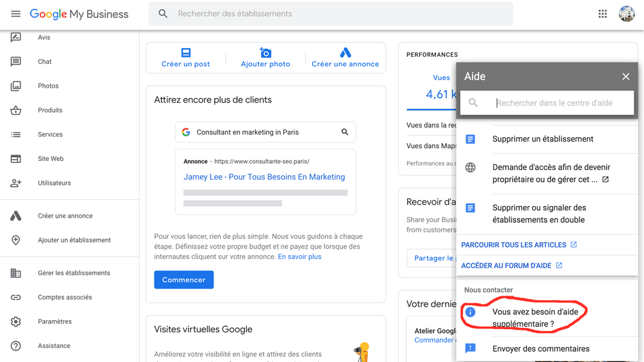Viewport: 644px width, 362px height.
Task: Click the 4,61 k views value
Action: 441,95
